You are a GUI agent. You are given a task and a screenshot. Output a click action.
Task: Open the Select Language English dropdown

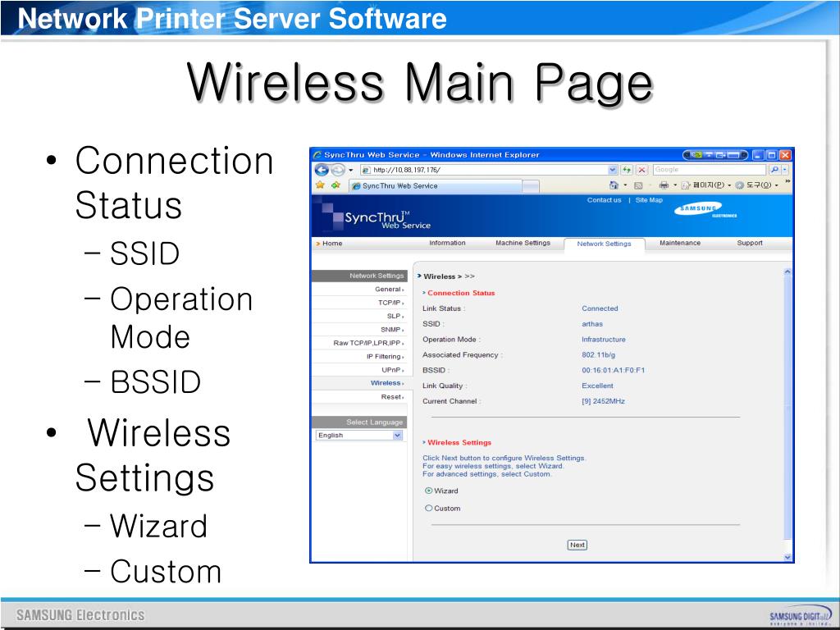coord(359,436)
